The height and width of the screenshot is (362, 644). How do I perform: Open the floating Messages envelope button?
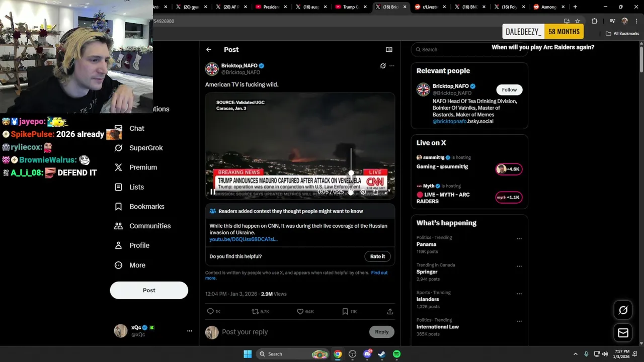(623, 333)
